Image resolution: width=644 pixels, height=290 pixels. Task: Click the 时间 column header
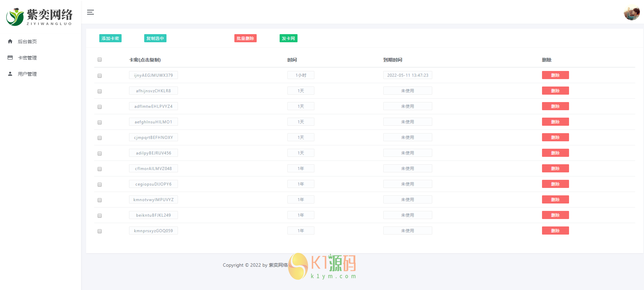[292, 60]
